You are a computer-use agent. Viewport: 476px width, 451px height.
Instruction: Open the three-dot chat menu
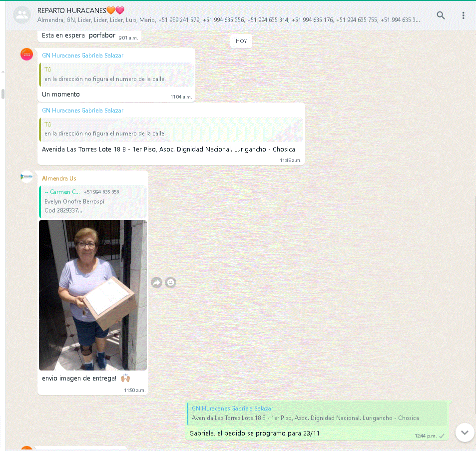click(x=463, y=15)
